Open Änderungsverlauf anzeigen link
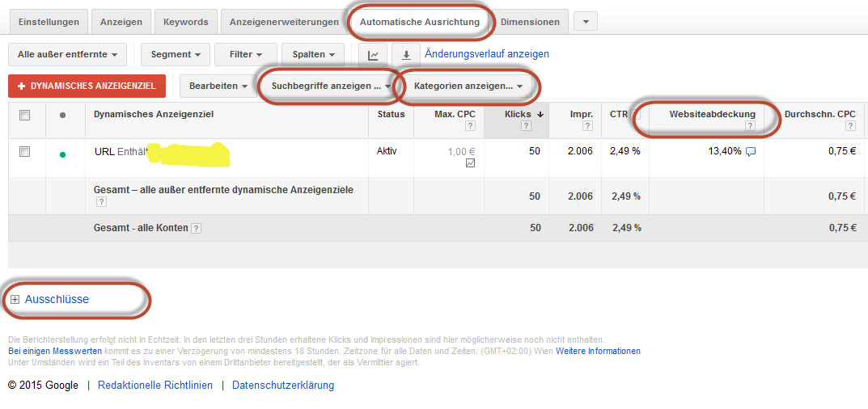Image resolution: width=868 pixels, height=409 pixels. pos(487,54)
